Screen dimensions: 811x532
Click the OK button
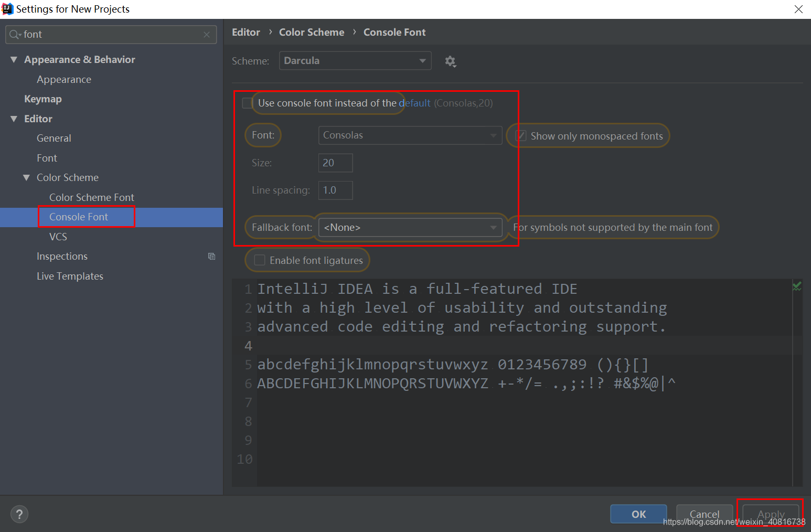(x=638, y=514)
